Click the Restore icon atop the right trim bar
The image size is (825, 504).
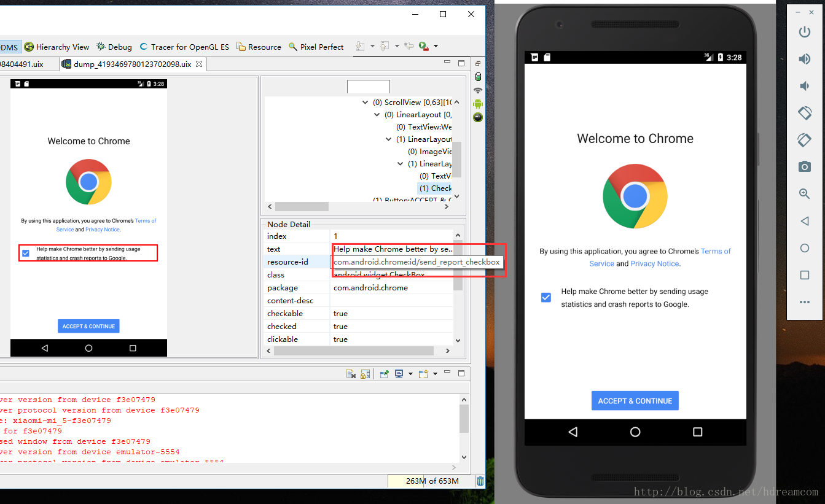click(478, 63)
